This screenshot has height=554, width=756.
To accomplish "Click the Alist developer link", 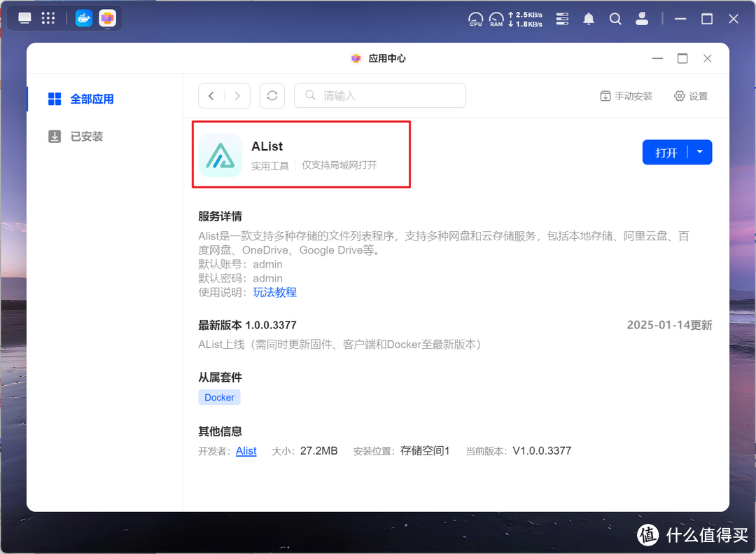I will (x=246, y=451).
